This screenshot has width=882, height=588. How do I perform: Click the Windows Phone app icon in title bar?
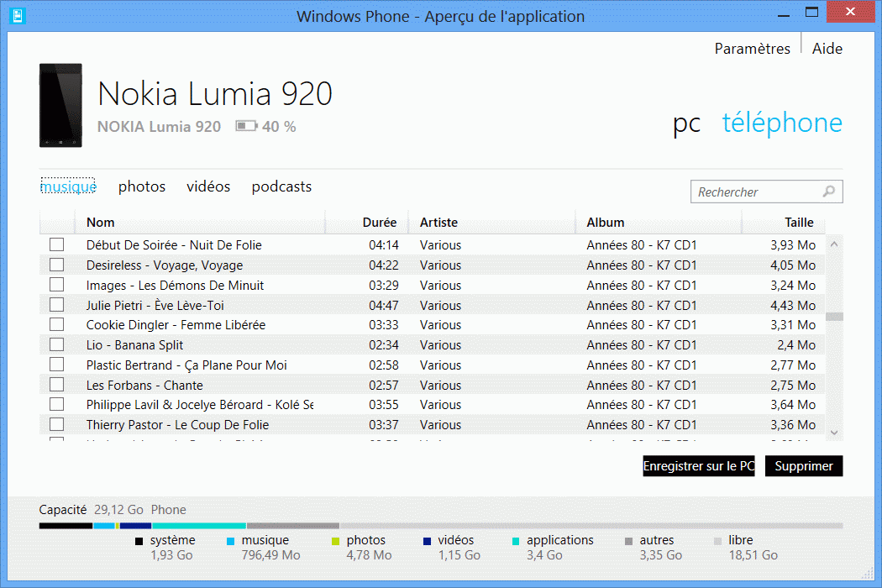18,16
